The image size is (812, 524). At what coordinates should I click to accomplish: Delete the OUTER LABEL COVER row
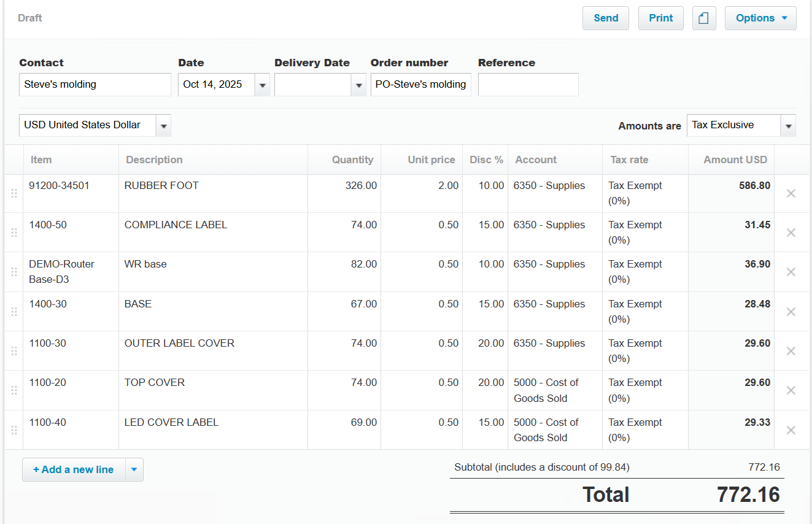791,351
